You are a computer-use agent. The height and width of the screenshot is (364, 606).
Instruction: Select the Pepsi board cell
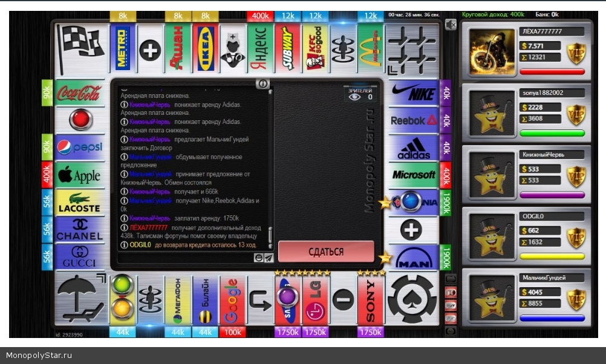(x=79, y=148)
